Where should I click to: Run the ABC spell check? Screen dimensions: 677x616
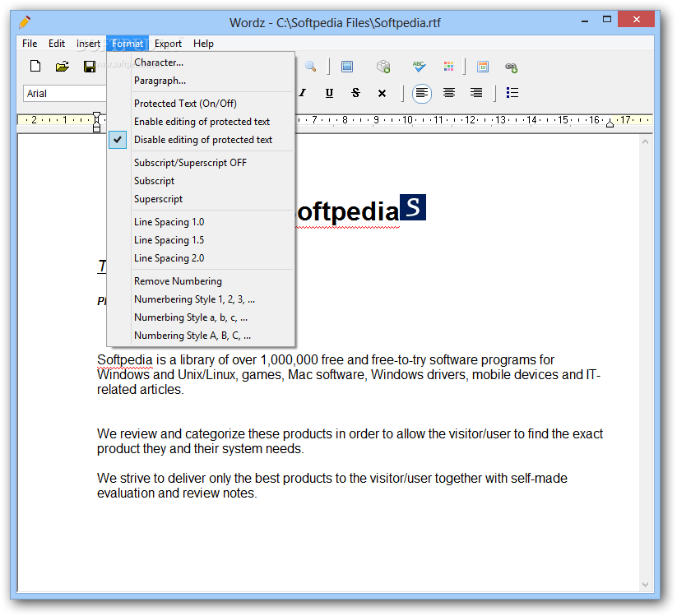[x=419, y=66]
